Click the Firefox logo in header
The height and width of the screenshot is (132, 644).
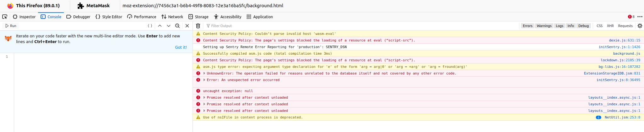pos(10,6)
